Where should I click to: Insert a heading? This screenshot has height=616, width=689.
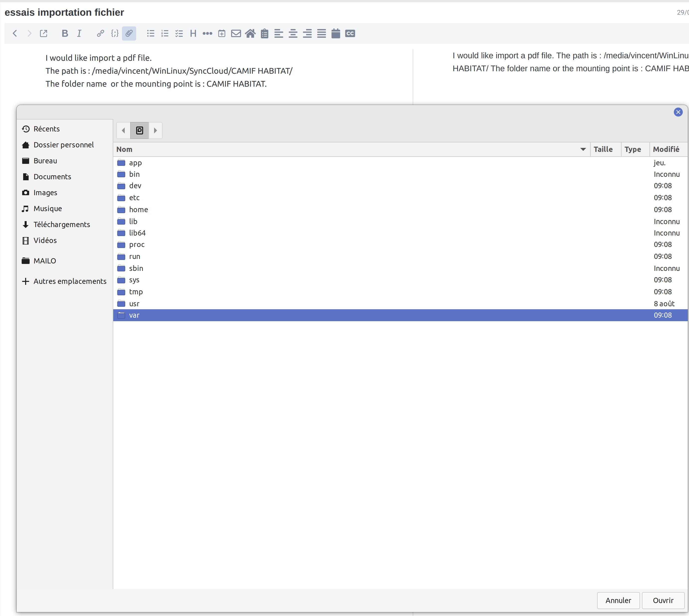pos(193,33)
